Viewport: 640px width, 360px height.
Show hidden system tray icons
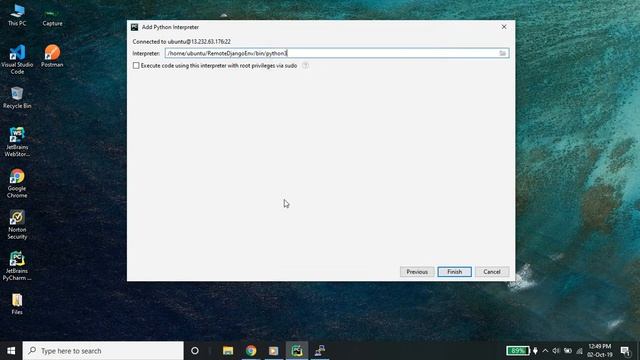(x=545, y=351)
